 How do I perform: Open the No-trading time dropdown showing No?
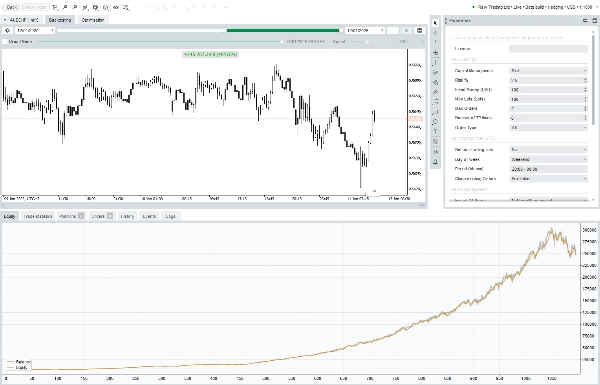[548, 150]
